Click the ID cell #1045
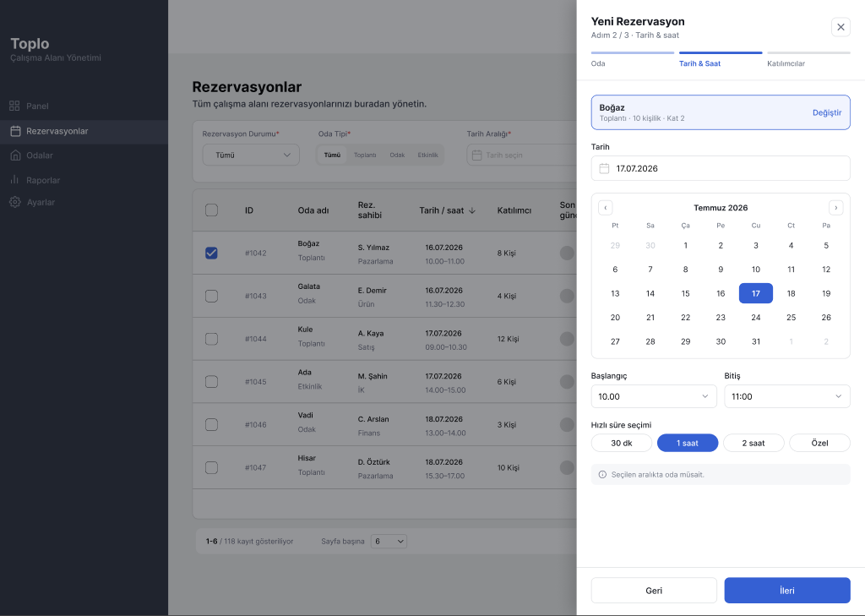The image size is (865, 616). [x=255, y=381]
